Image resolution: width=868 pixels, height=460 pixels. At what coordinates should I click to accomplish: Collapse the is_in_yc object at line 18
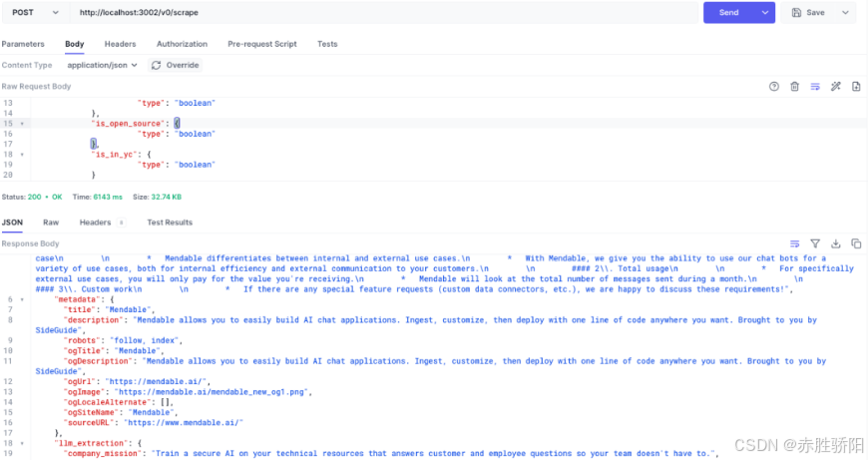(x=22, y=155)
